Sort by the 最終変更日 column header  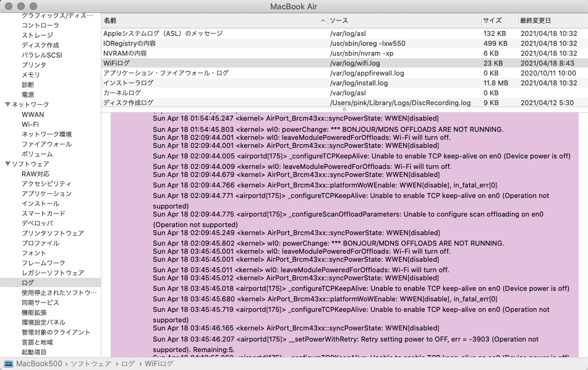[535, 21]
